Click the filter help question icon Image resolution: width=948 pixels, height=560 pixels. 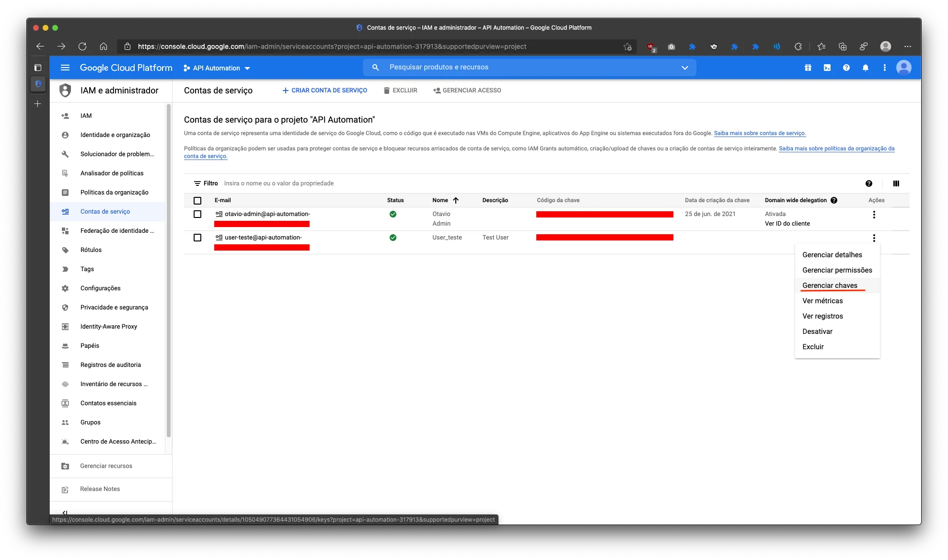(869, 183)
